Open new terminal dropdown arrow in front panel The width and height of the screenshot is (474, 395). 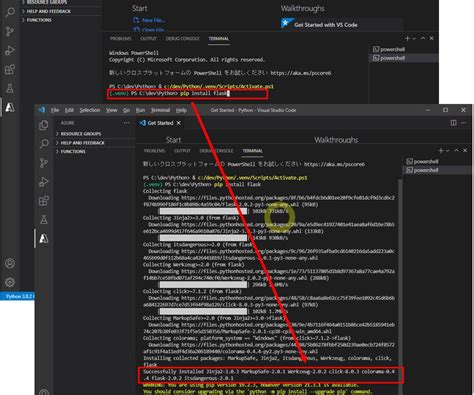pyautogui.click(x=447, y=151)
